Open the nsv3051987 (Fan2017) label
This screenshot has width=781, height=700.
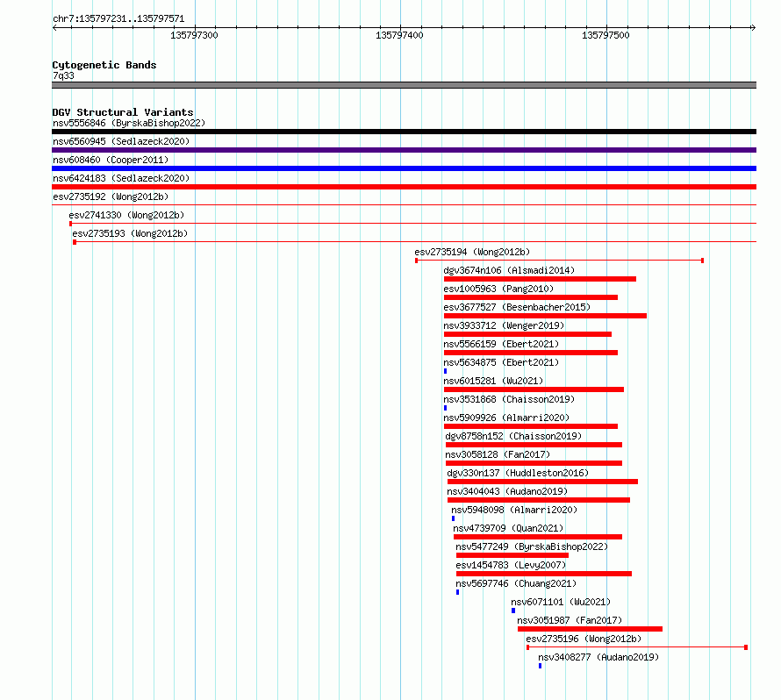coord(570,620)
